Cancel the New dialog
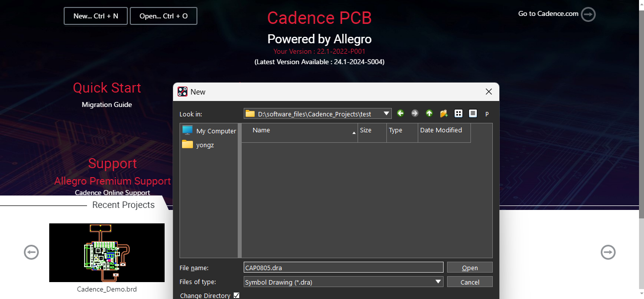This screenshot has height=299, width=644. pos(470,282)
